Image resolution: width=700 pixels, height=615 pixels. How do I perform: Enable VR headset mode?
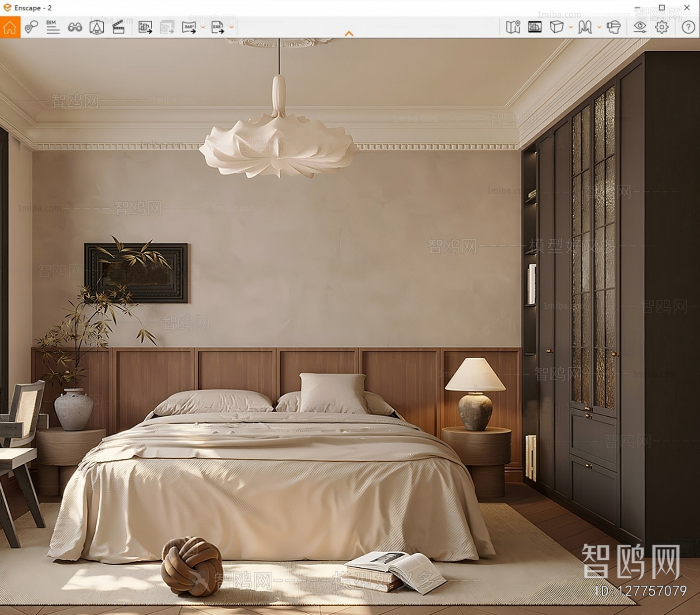pyautogui.click(x=613, y=27)
